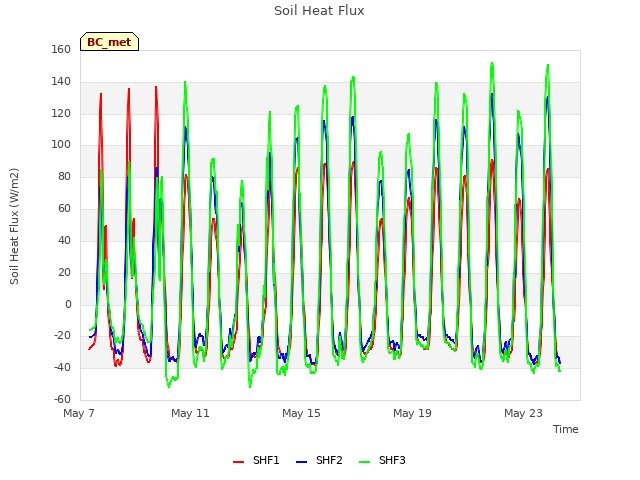Toggle SHF2 series in the legend
640x480 pixels.
coord(319,460)
